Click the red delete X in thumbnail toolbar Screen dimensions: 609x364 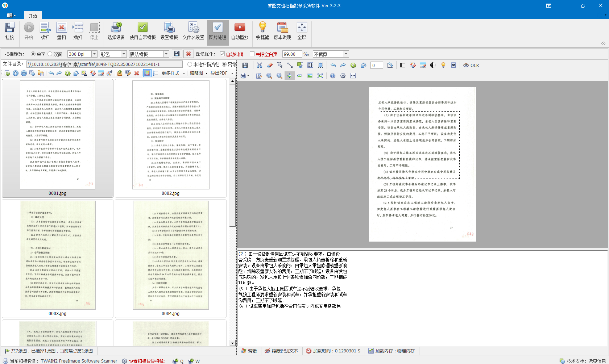pos(137,73)
